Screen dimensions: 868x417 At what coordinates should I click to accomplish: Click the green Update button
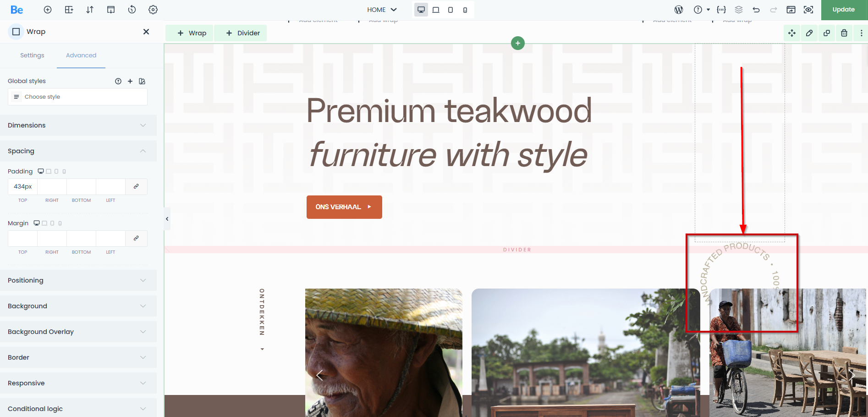coord(844,10)
